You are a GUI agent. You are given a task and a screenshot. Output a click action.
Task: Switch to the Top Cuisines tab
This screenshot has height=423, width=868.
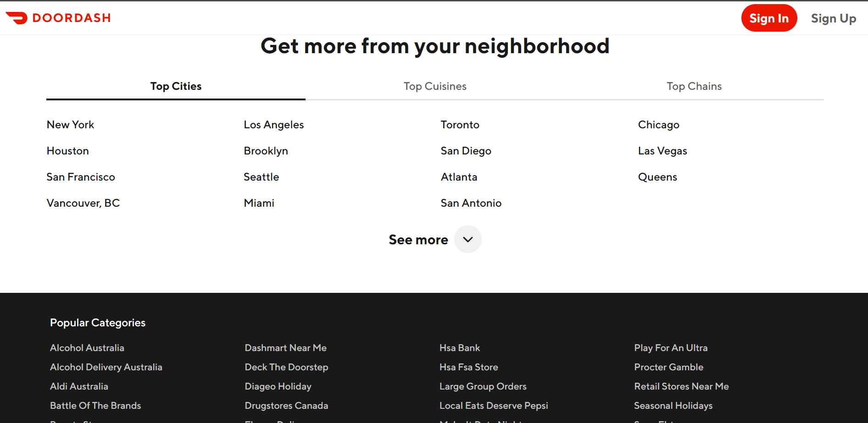coord(435,86)
